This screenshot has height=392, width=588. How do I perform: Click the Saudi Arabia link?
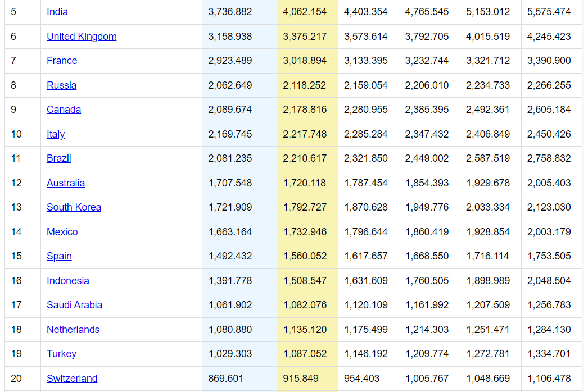pyautogui.click(x=74, y=305)
